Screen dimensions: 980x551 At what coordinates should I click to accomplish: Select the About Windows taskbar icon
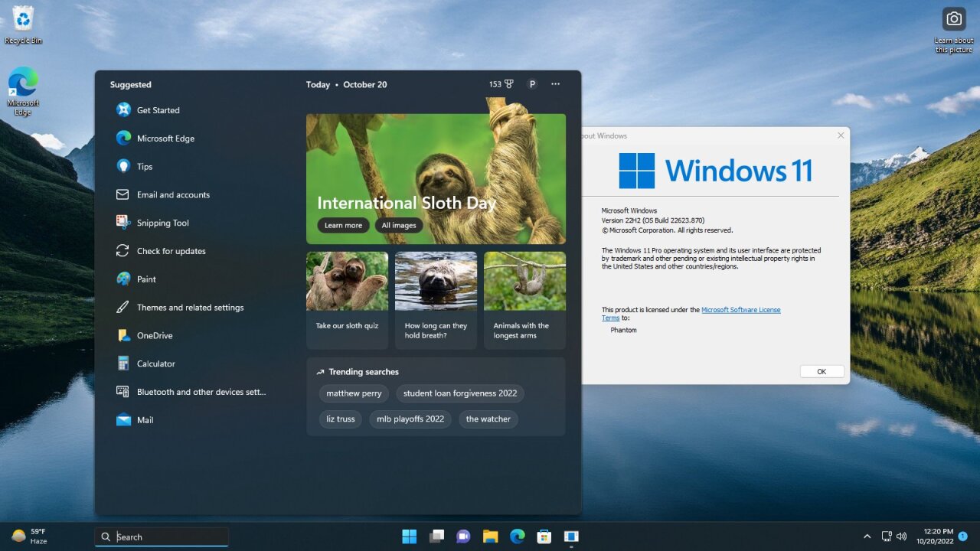coord(571,536)
